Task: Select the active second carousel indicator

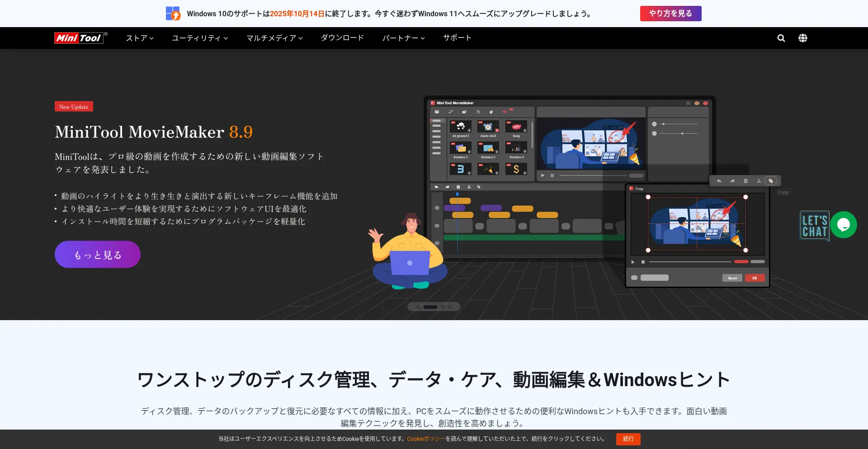Action: click(x=430, y=307)
